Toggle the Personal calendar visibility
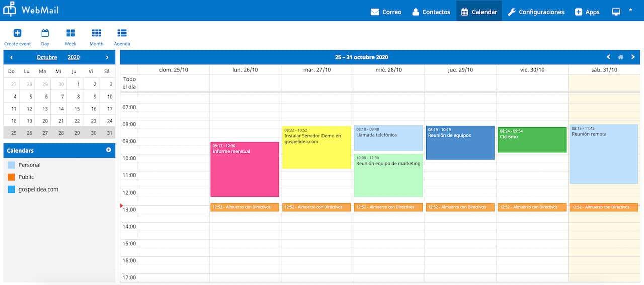The height and width of the screenshot is (285, 644). pos(11,165)
